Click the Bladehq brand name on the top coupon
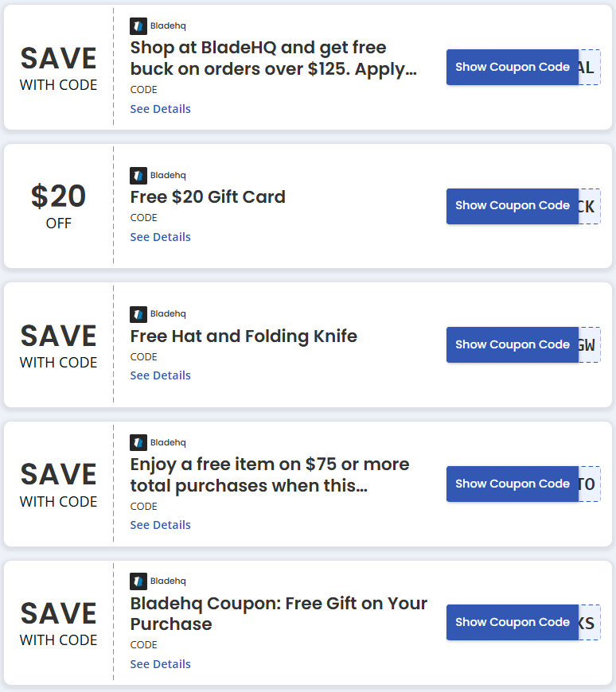This screenshot has height=692, width=616. pyautogui.click(x=167, y=25)
